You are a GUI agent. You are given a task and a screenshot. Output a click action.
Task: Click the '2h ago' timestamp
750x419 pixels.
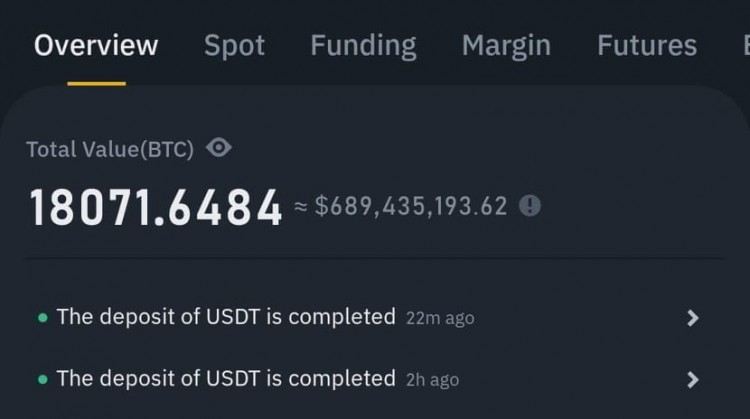pos(432,380)
